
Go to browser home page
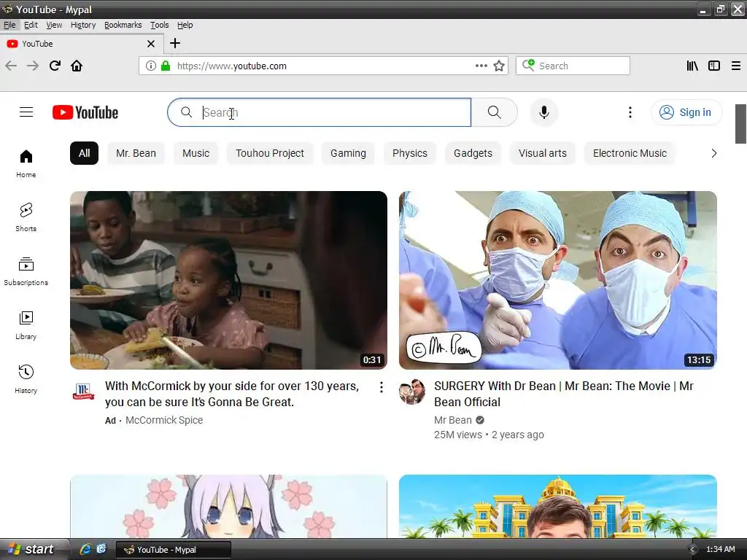77,66
